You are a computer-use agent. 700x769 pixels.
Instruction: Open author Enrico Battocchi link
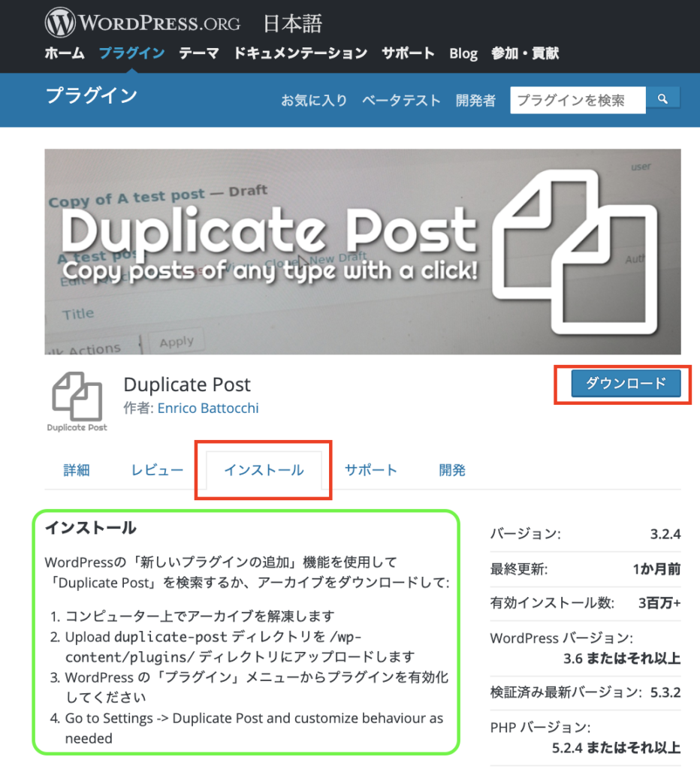coord(208,408)
